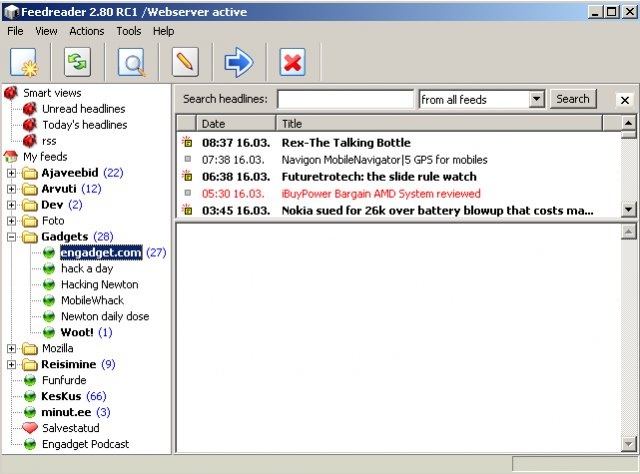Viewport: 640px width, 474px height.
Task: Click the blue arrow next icon
Action: [239, 63]
